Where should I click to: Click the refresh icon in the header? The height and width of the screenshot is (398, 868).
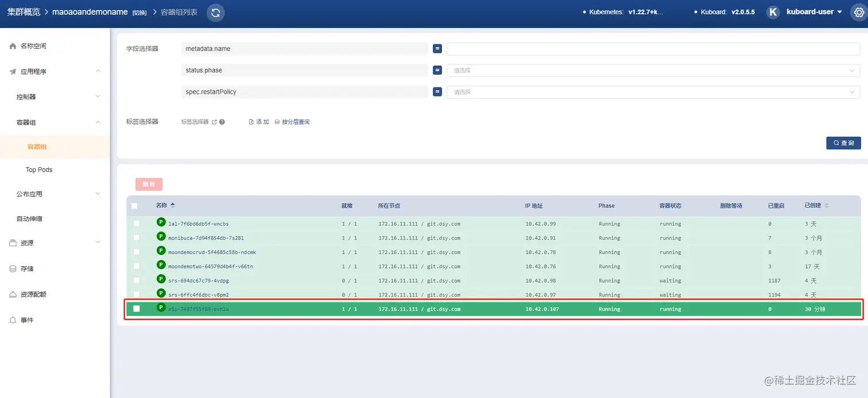216,13
